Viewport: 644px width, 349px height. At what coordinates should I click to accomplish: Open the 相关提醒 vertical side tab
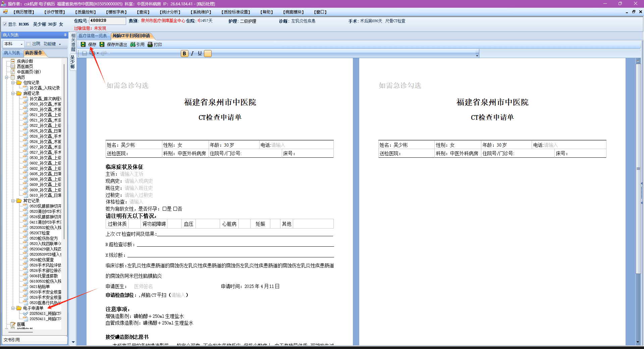[73, 43]
